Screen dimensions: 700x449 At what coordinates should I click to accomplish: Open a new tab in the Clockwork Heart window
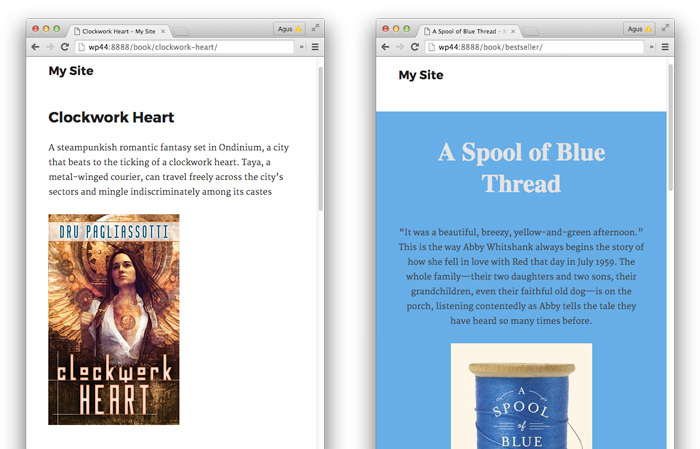click(180, 31)
